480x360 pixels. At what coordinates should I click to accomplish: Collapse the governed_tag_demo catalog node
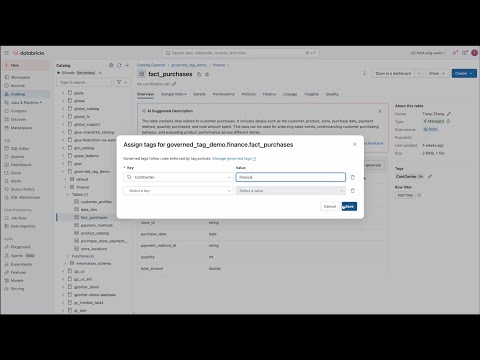point(63,171)
